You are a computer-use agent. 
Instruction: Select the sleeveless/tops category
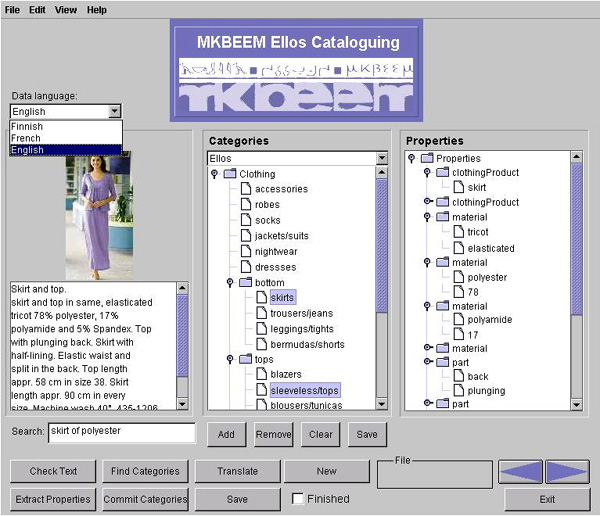(305, 390)
